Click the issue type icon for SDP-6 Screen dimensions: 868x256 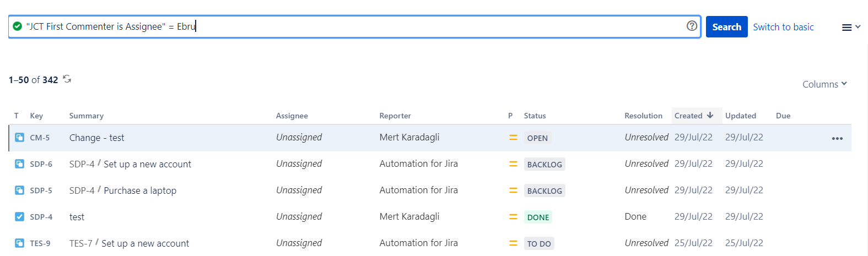pos(19,164)
